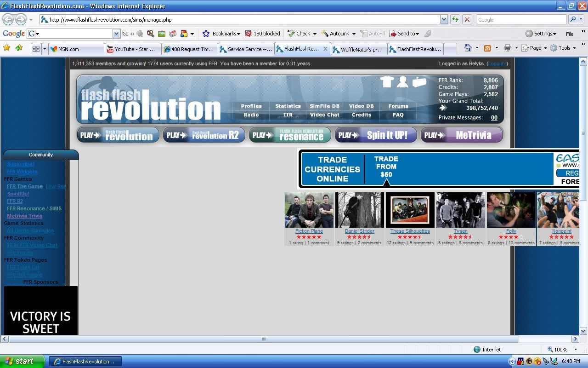588x368 pixels.
Task: Click the mailbox icon in header
Action: pyautogui.click(x=419, y=82)
